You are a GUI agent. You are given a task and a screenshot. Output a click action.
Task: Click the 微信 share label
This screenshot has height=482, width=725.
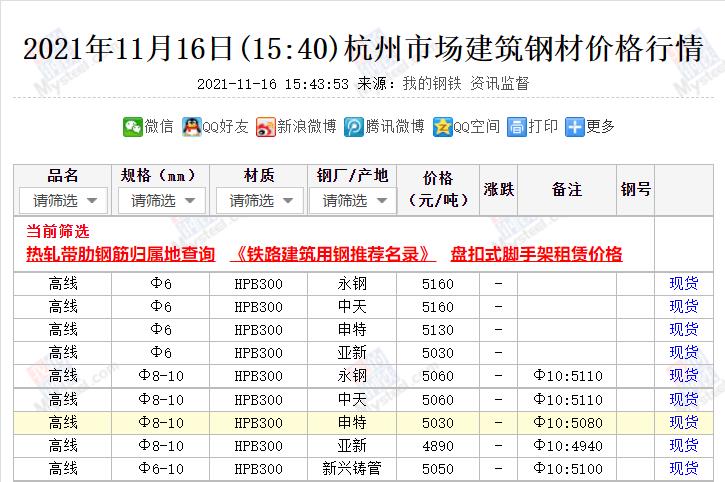(x=159, y=126)
